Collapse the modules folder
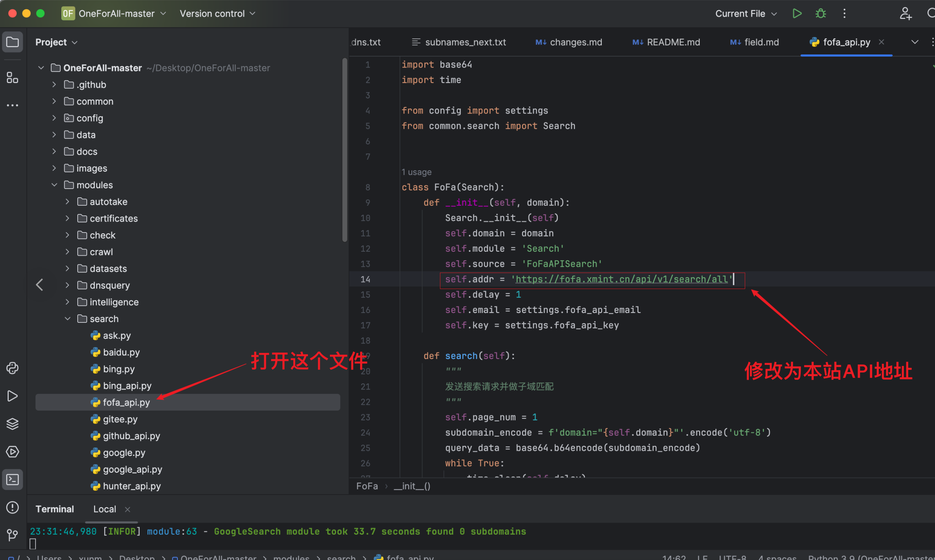The image size is (935, 560). point(54,185)
